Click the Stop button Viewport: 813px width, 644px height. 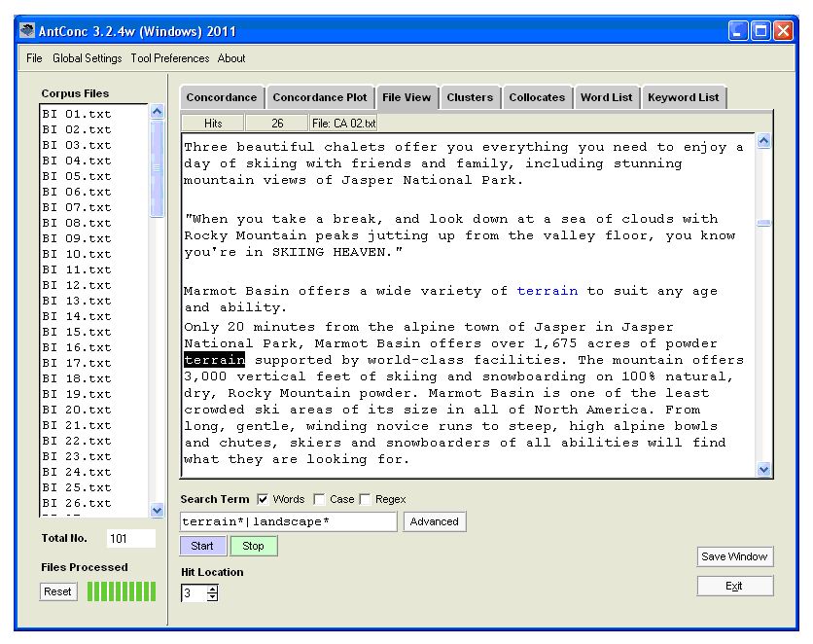253,546
